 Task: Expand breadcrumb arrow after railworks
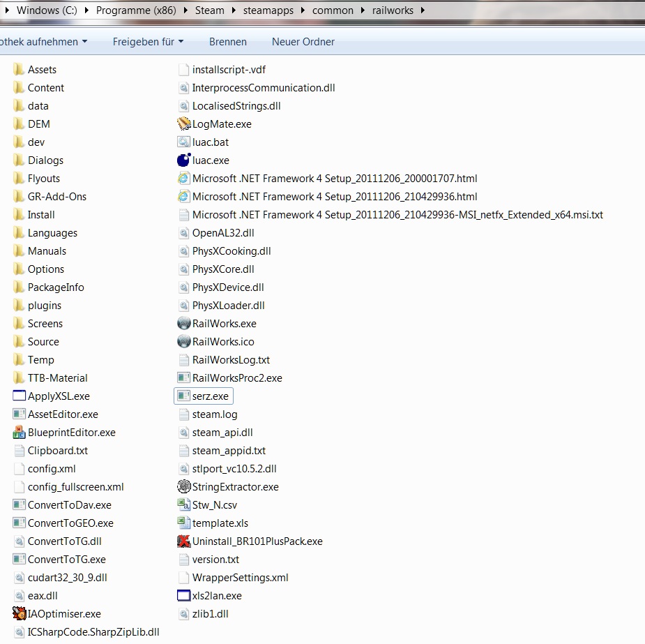(423, 10)
